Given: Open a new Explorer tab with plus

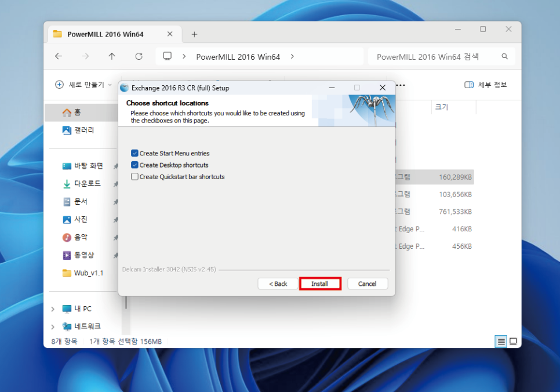Looking at the screenshot, I should pos(194,34).
